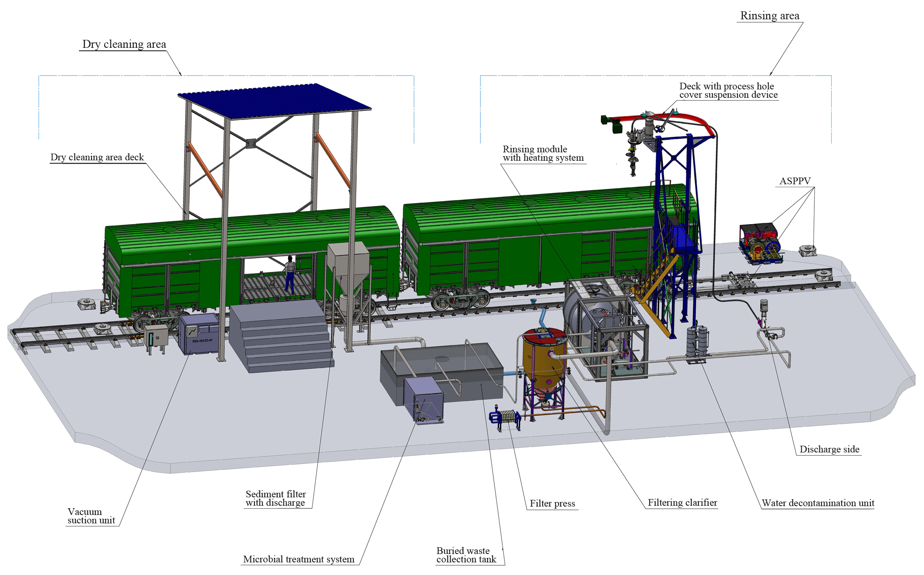Click "Buried waste collection tank" label
The width and height of the screenshot is (924, 575).
tap(466, 555)
